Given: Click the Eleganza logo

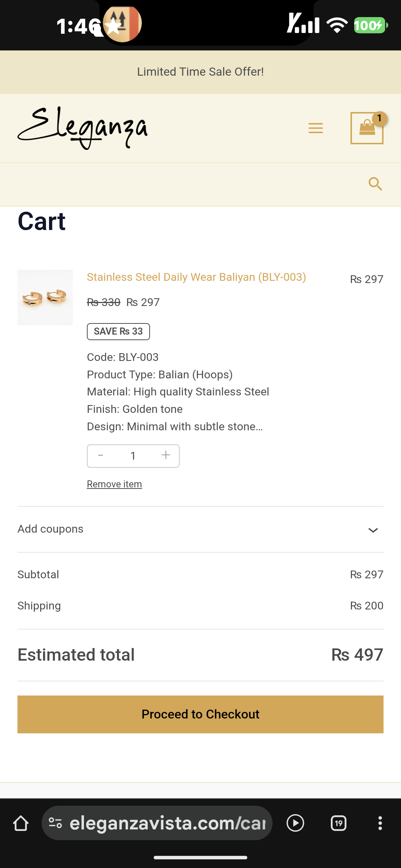Looking at the screenshot, I should tap(83, 128).
